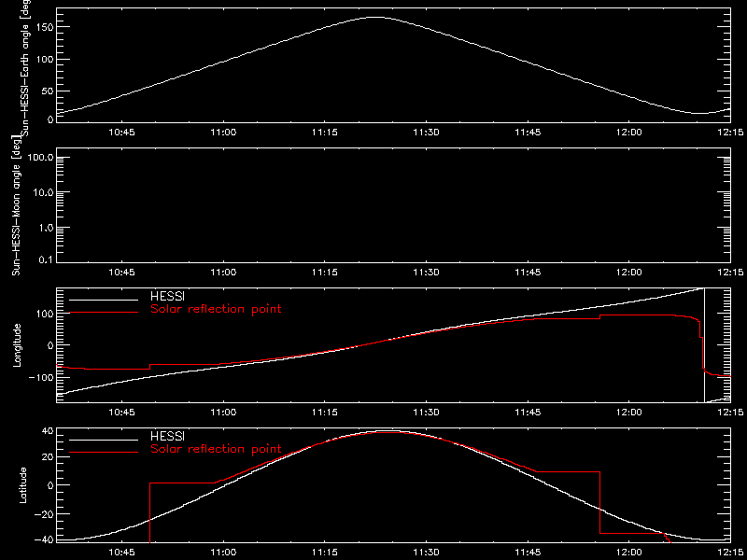Click 11:15 under the Moon angle plot

click(x=324, y=272)
